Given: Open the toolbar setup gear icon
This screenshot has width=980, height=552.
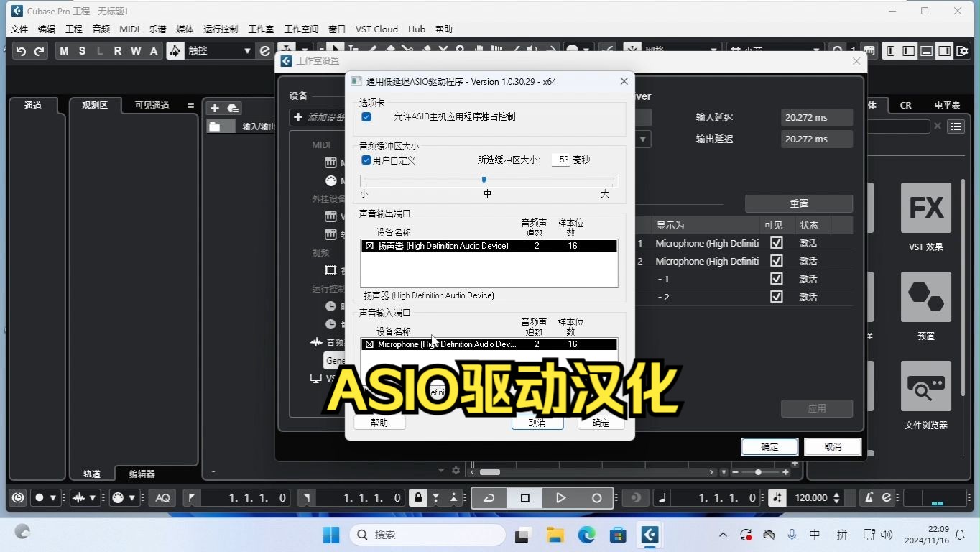Looking at the screenshot, I should point(456,470).
